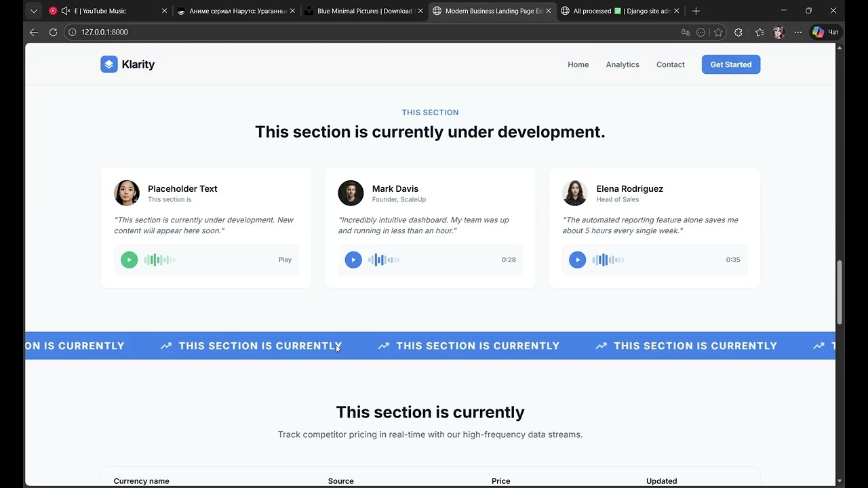Click Mark Davis's avatar photo

tap(351, 193)
